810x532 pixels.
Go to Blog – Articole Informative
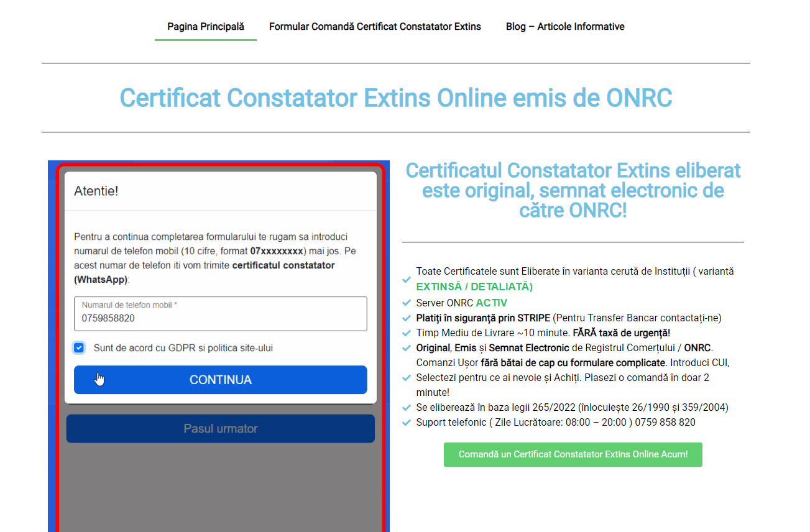pos(564,27)
